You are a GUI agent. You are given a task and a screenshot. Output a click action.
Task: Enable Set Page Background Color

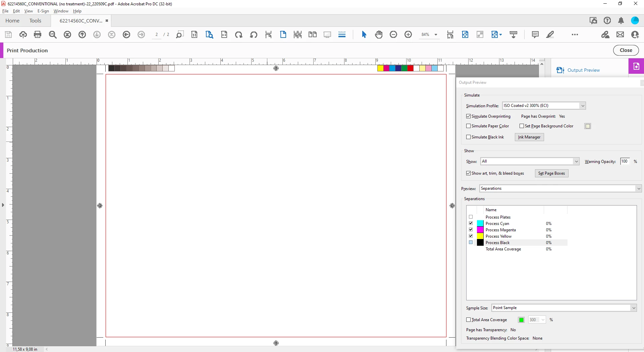tap(522, 126)
